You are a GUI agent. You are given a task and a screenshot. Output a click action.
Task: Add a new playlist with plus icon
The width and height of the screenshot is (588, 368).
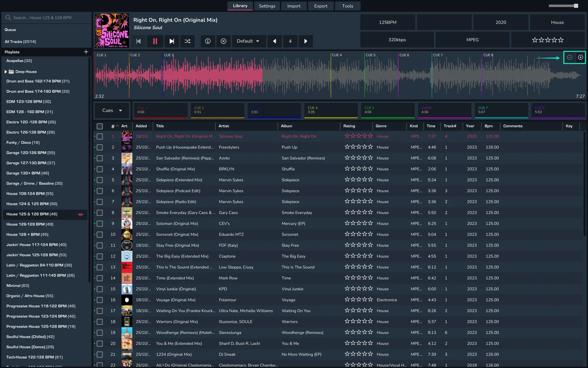pos(86,52)
